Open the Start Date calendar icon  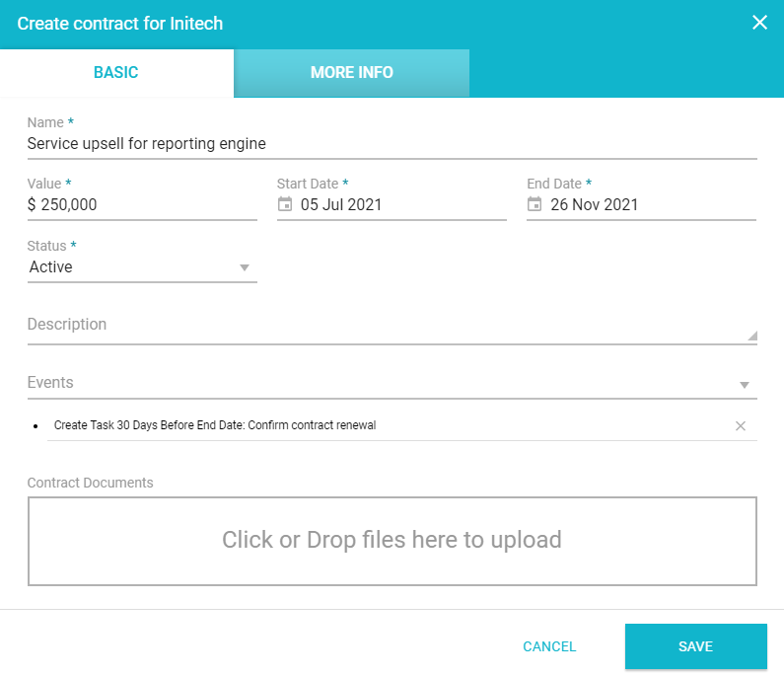(x=285, y=205)
